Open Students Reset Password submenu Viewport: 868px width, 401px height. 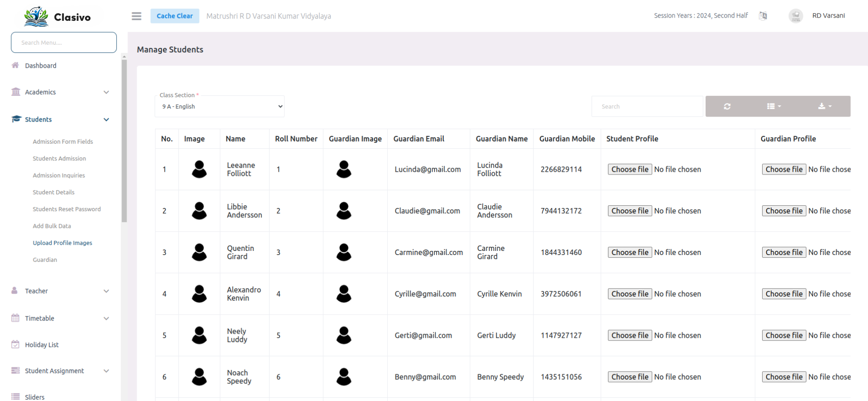[x=66, y=209]
